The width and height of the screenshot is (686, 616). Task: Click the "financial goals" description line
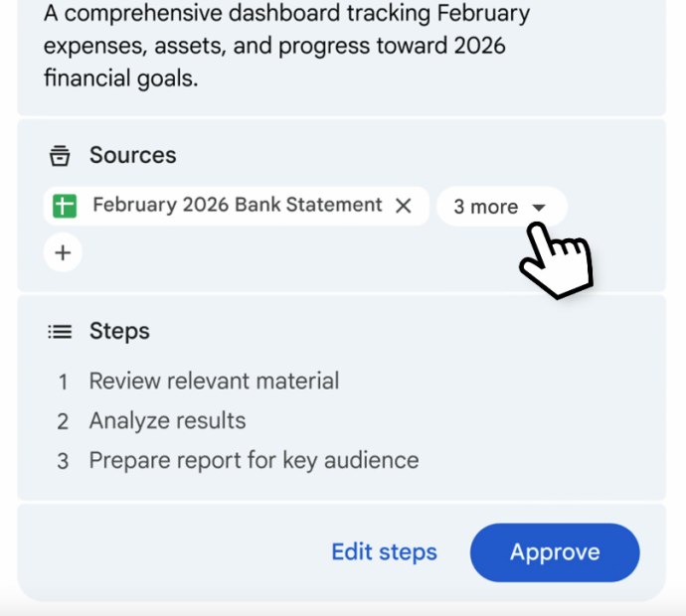(120, 78)
